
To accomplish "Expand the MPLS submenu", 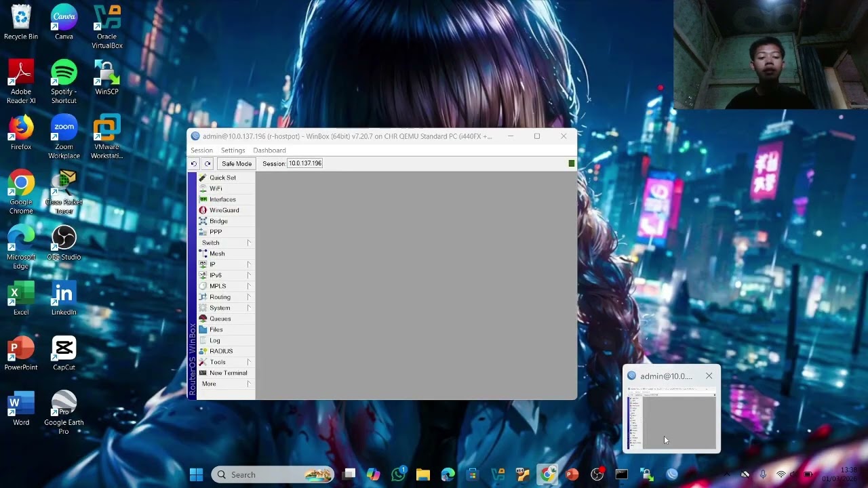I will point(225,286).
